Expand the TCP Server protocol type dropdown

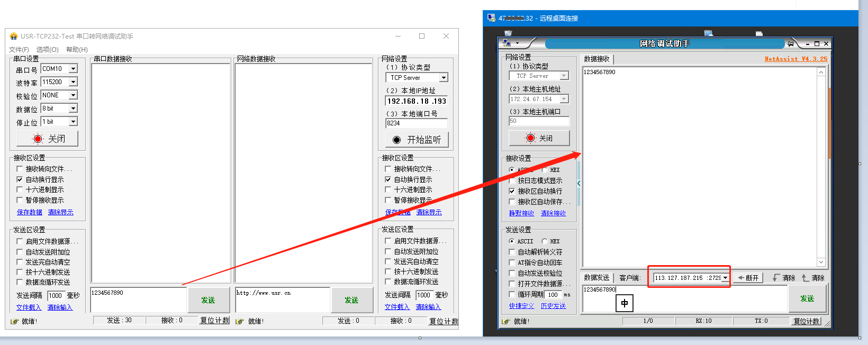coord(444,78)
